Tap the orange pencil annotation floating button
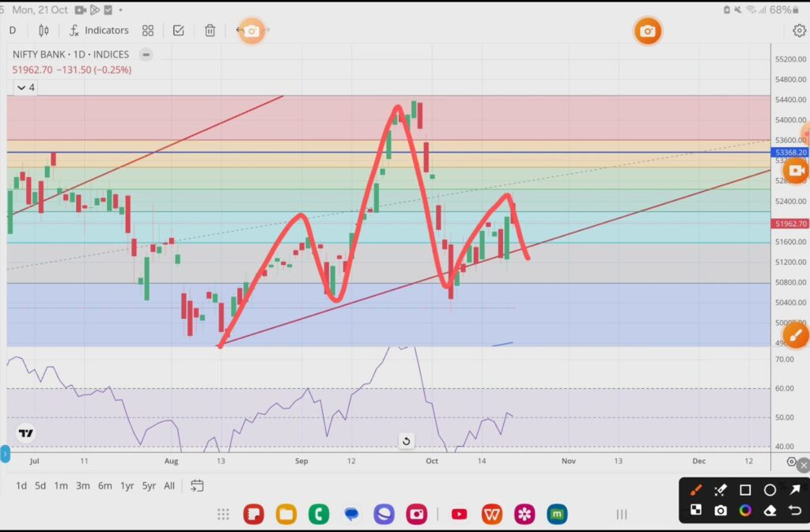The width and height of the screenshot is (810, 532). (796, 335)
